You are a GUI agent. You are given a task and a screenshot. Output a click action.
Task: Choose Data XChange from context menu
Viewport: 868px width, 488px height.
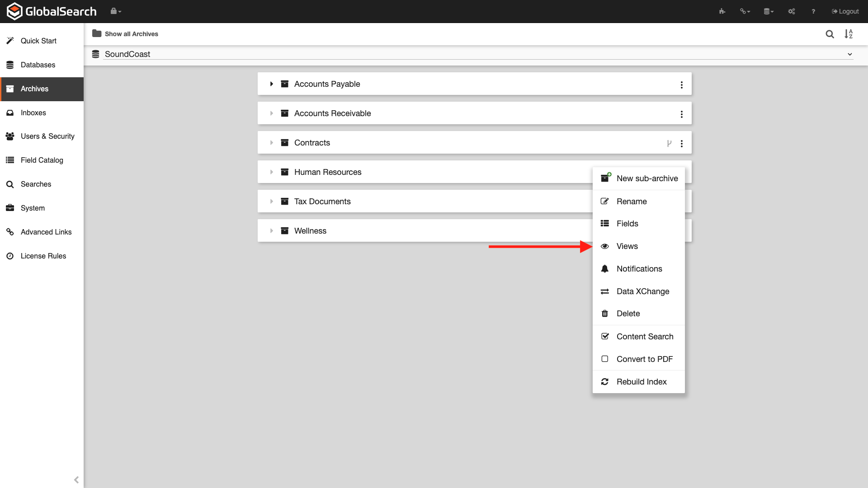(638, 291)
